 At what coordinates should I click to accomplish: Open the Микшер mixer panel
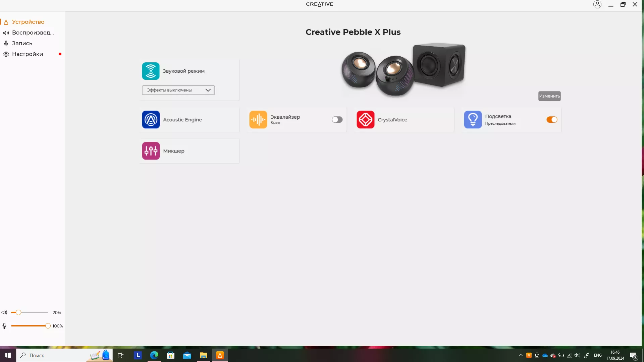pyautogui.click(x=189, y=151)
